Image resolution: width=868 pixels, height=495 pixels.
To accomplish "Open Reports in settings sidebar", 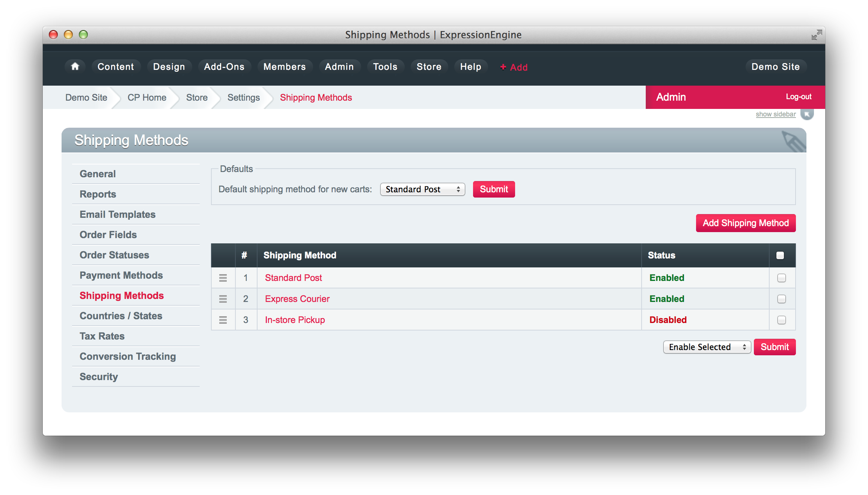I will (136, 194).
